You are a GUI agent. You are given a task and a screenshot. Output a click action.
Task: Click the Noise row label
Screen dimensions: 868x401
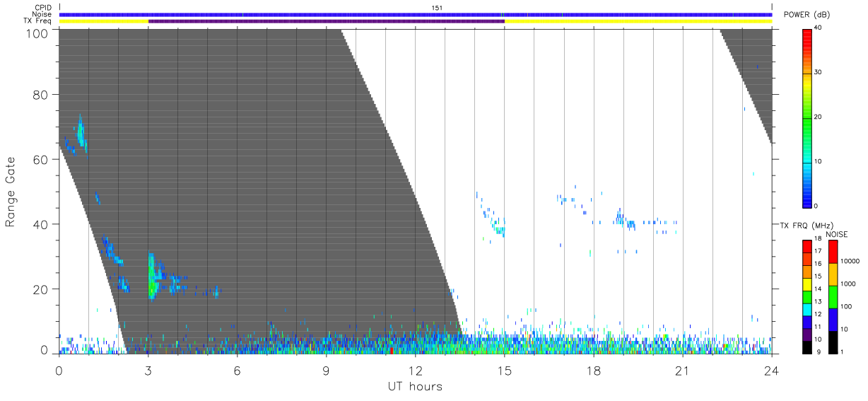click(42, 14)
